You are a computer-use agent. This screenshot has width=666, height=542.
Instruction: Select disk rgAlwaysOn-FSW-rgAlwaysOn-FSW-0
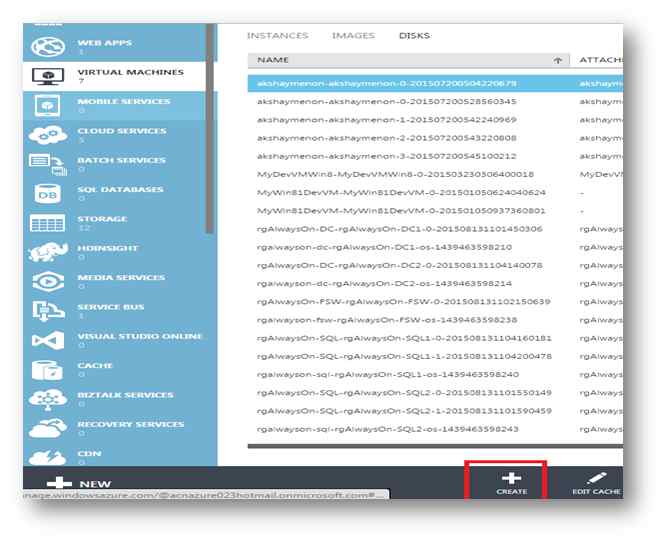point(404,302)
